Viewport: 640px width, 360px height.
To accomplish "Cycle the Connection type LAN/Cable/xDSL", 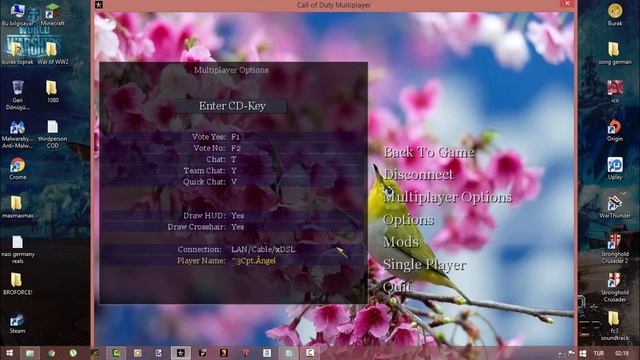I will (232, 249).
